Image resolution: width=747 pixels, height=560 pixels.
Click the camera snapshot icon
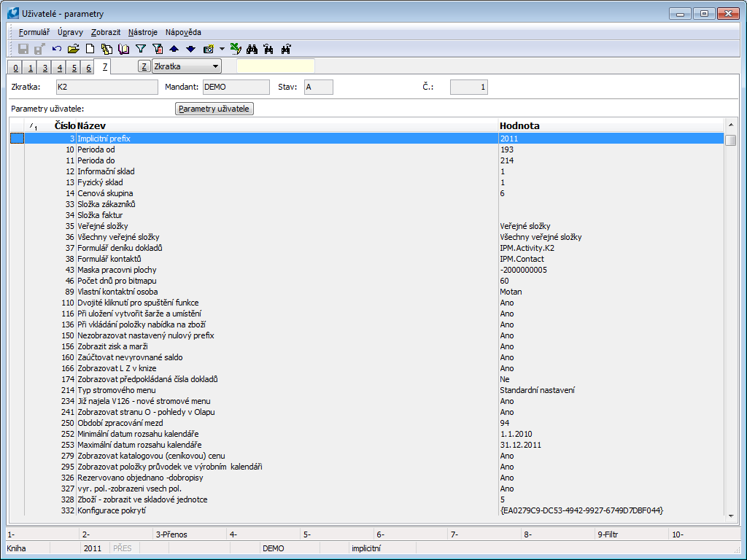click(x=209, y=49)
